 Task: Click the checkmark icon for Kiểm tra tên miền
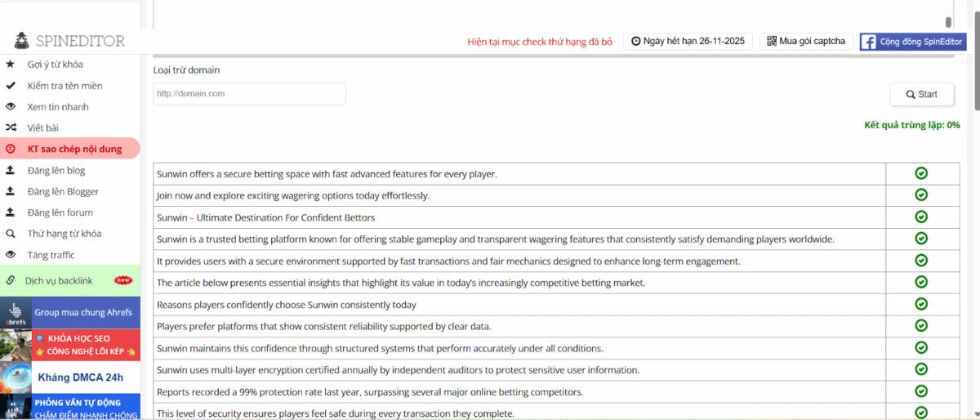point(11,86)
